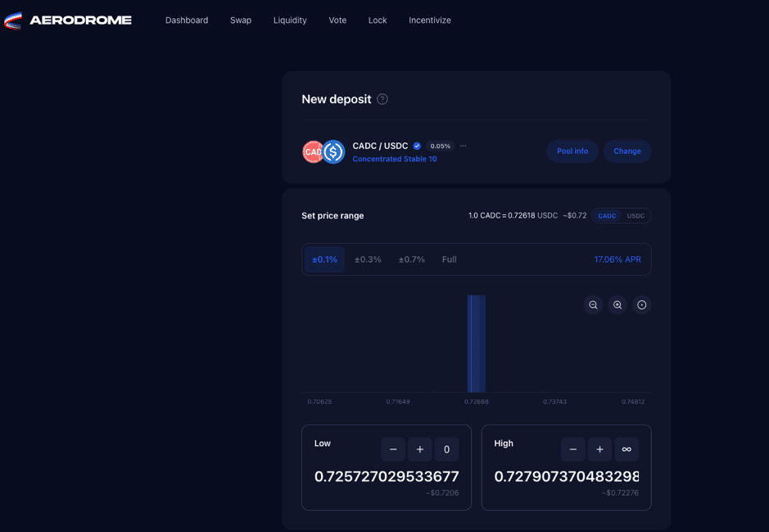Select the ±0.3% range preset
The height and width of the screenshot is (532, 769).
click(x=368, y=259)
